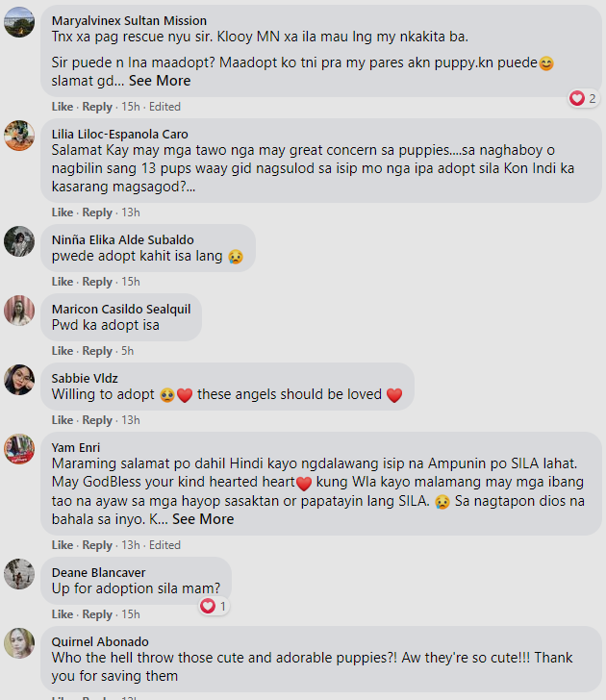Reply to Deane Blancaver's comment
The image size is (606, 700).
point(97,614)
